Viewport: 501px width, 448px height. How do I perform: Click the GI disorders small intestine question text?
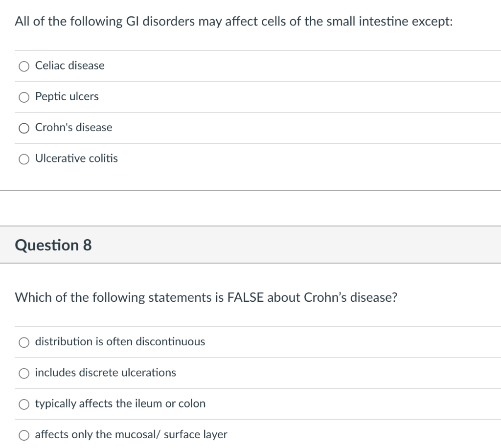tap(234, 22)
